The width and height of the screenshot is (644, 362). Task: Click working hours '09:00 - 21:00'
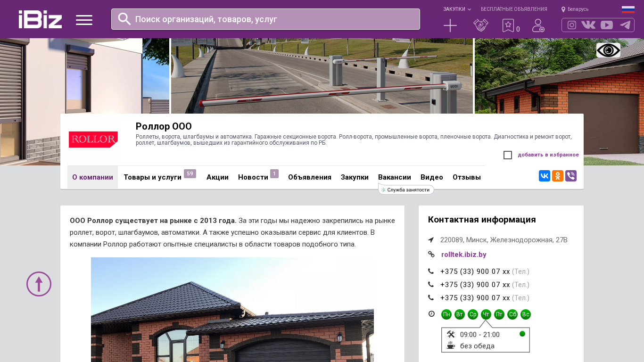click(x=480, y=335)
